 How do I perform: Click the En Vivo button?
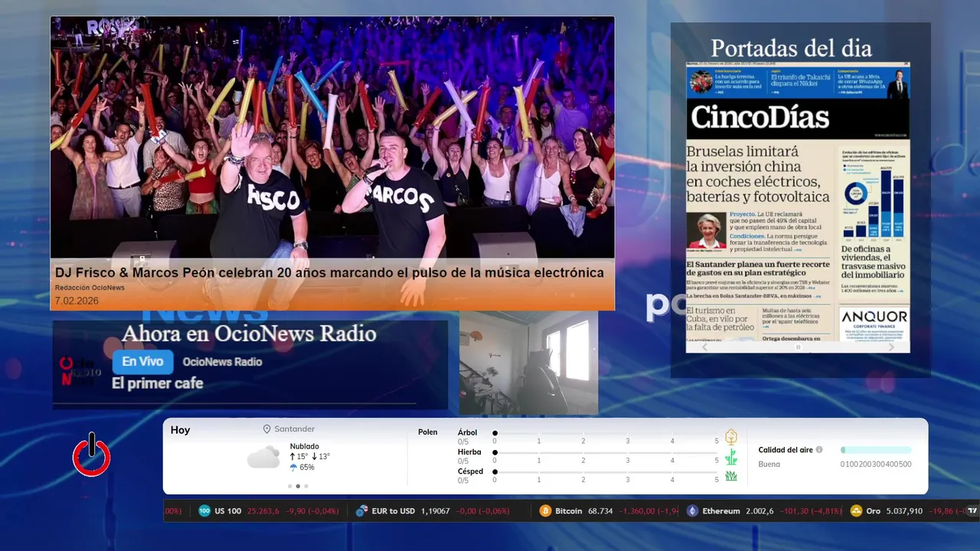[x=142, y=362]
